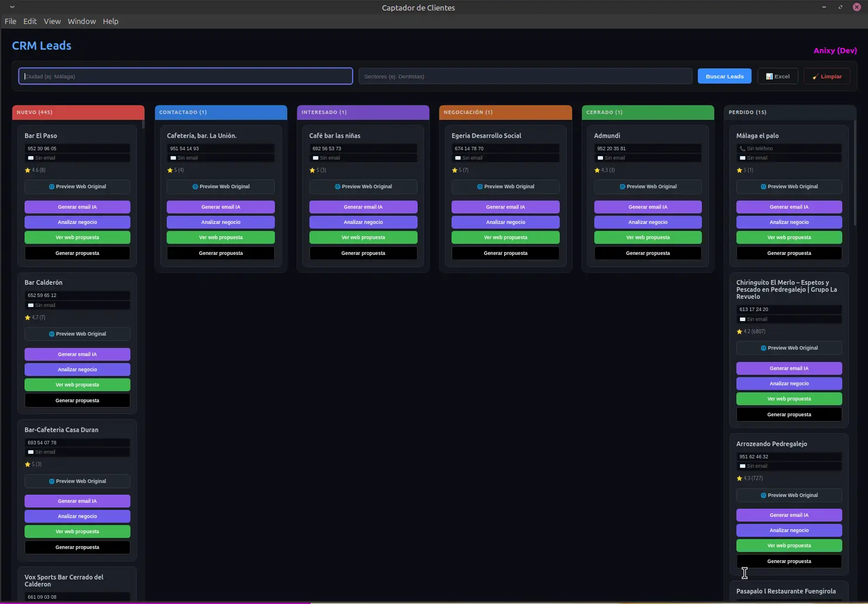This screenshot has height=604, width=868.
Task: Click Analizar negocio on Egeria Desarrollo Social
Action: coord(505,222)
